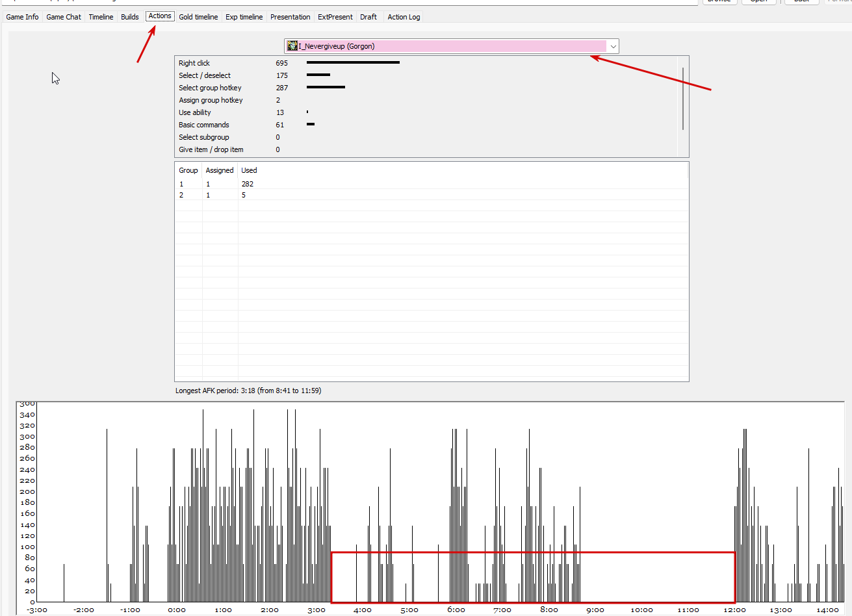
Task: Select the Actions tab
Action: coord(160,16)
